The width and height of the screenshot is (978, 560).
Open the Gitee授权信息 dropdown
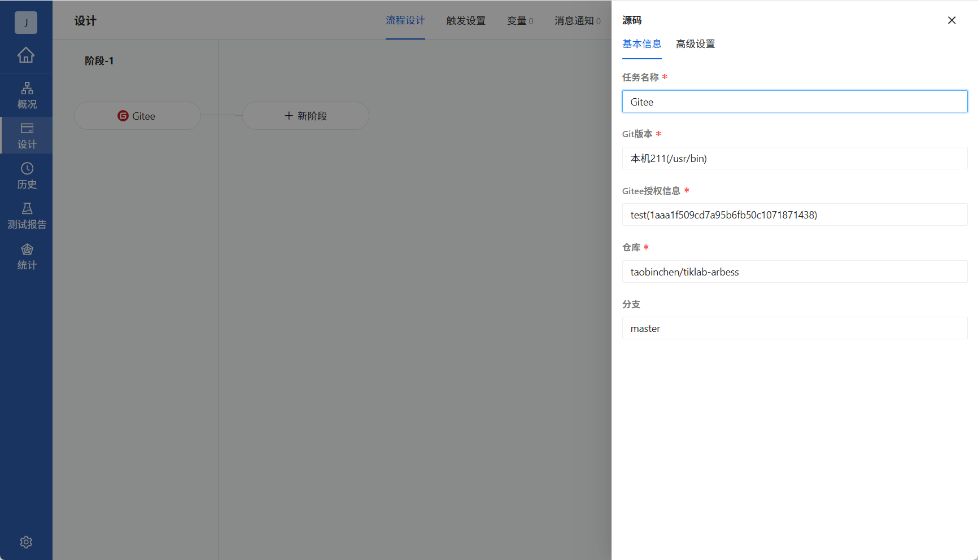pos(794,215)
